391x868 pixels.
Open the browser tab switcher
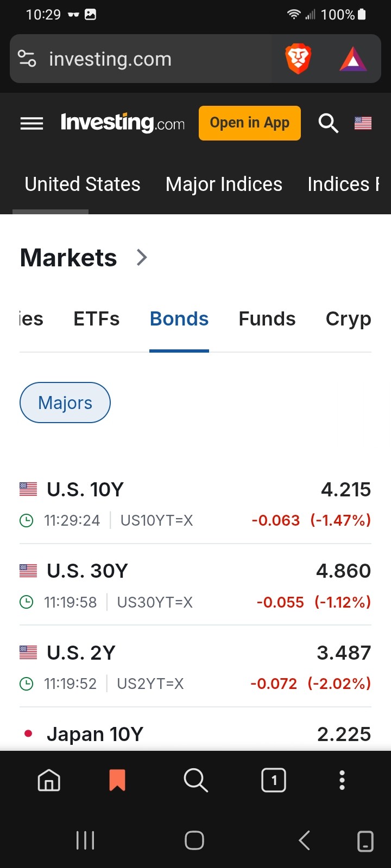274,780
